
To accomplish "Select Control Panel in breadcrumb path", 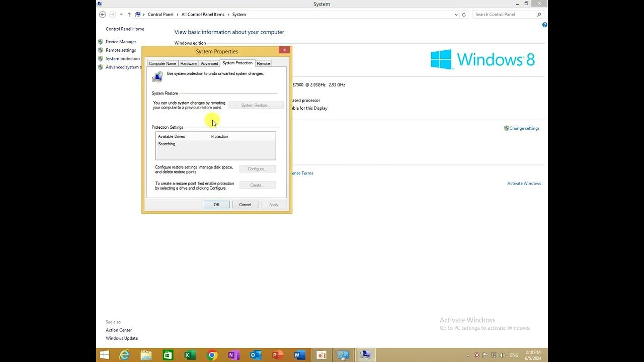I will (160, 15).
